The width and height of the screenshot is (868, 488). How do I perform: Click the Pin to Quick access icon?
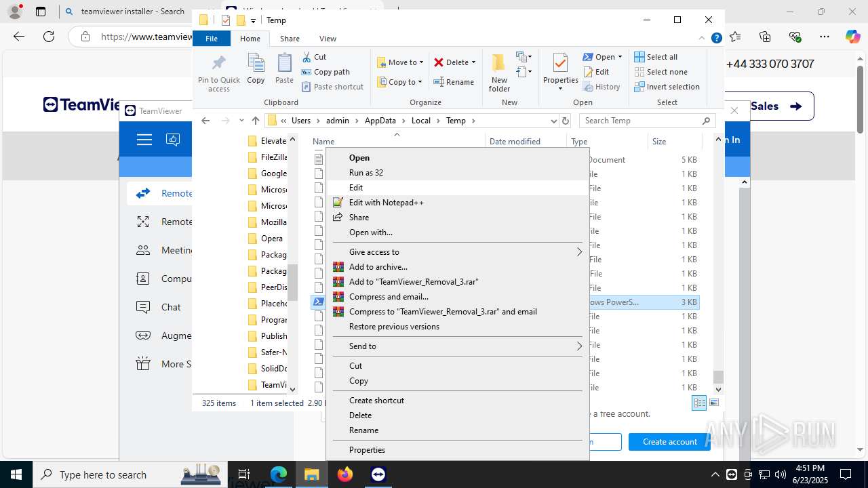click(218, 63)
